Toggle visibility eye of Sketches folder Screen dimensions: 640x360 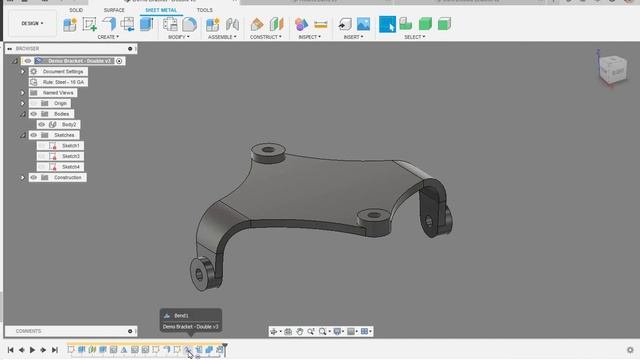coord(34,135)
